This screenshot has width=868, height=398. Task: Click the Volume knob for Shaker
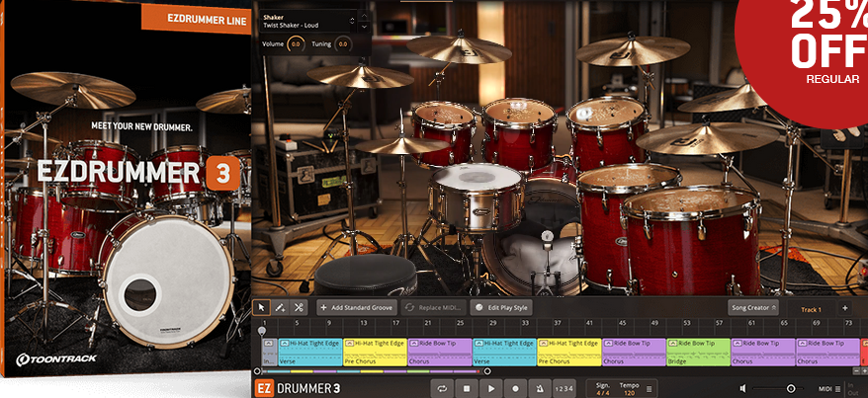[296, 43]
